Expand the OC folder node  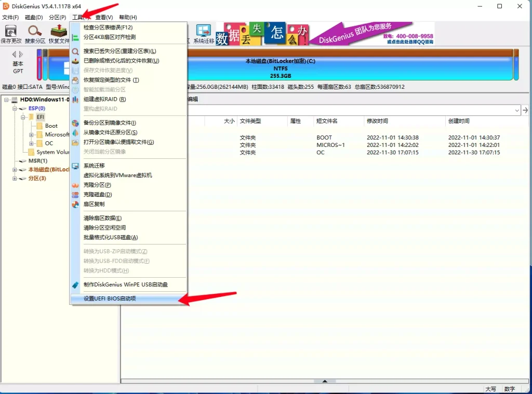pyautogui.click(x=32, y=143)
